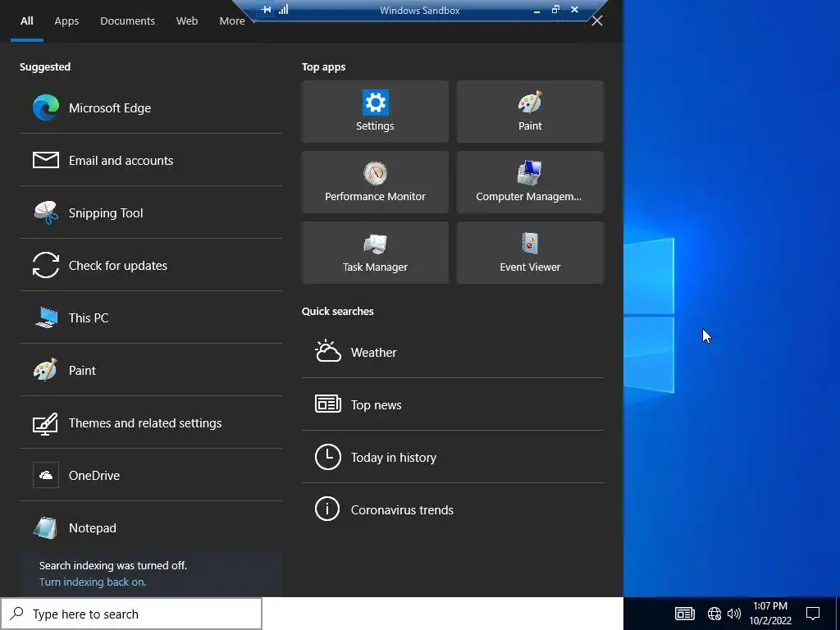
Task: Open Microsoft Edge from Suggested list
Action: pyautogui.click(x=151, y=107)
